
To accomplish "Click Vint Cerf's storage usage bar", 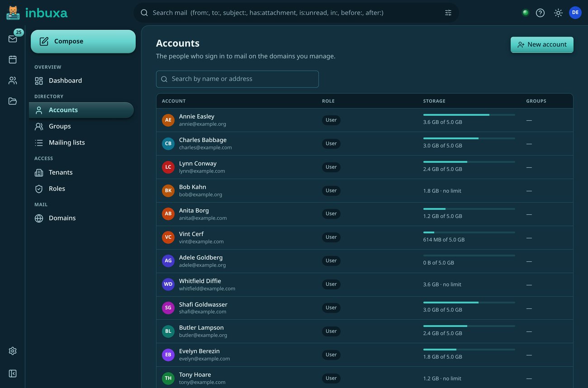I will click(469, 232).
